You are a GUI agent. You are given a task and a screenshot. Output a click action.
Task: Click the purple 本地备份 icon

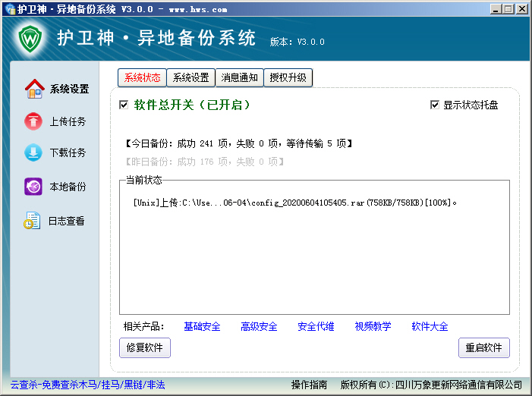33,187
